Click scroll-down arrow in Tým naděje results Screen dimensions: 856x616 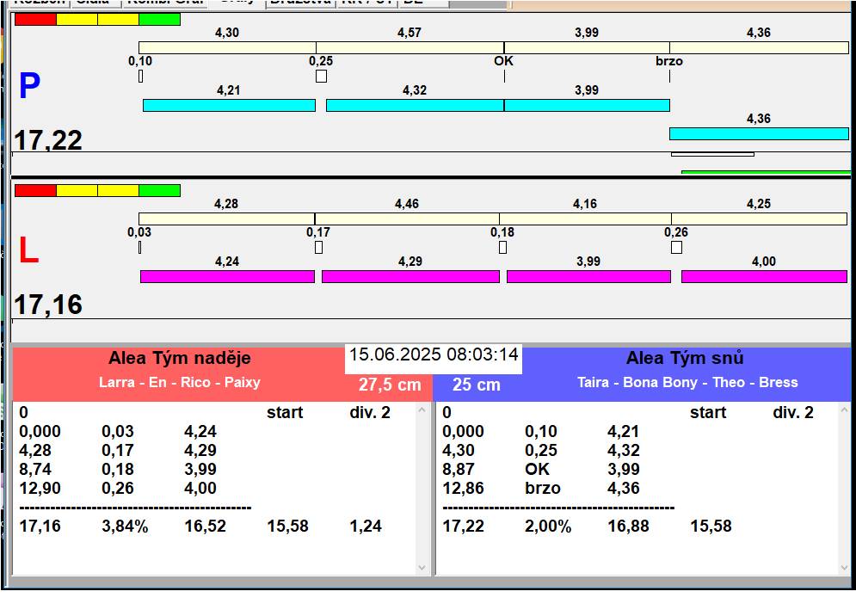tap(422, 567)
